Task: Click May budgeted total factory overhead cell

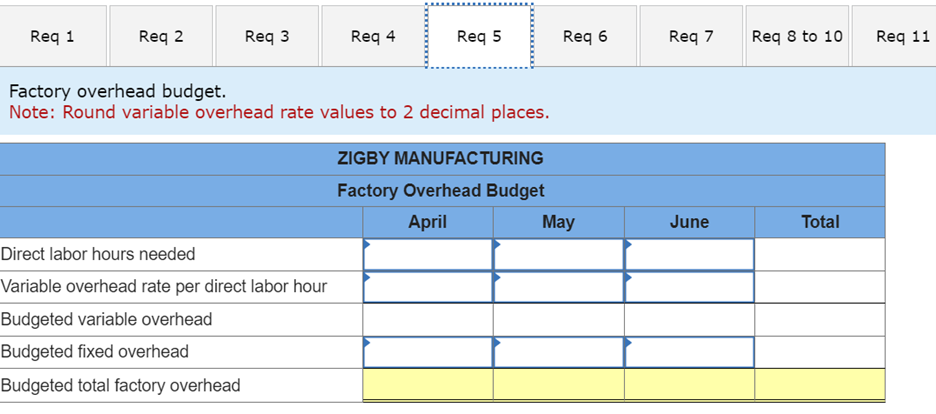Action: tap(559, 385)
